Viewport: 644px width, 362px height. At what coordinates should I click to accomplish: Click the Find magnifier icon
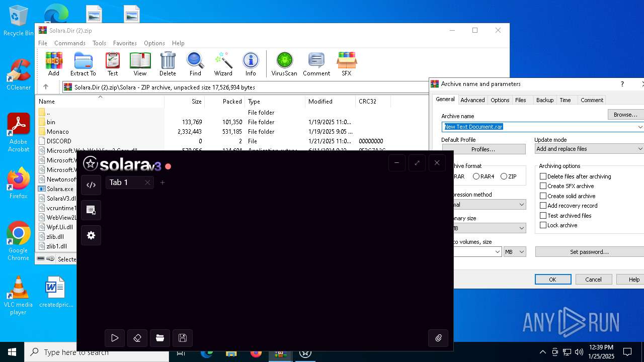(195, 64)
